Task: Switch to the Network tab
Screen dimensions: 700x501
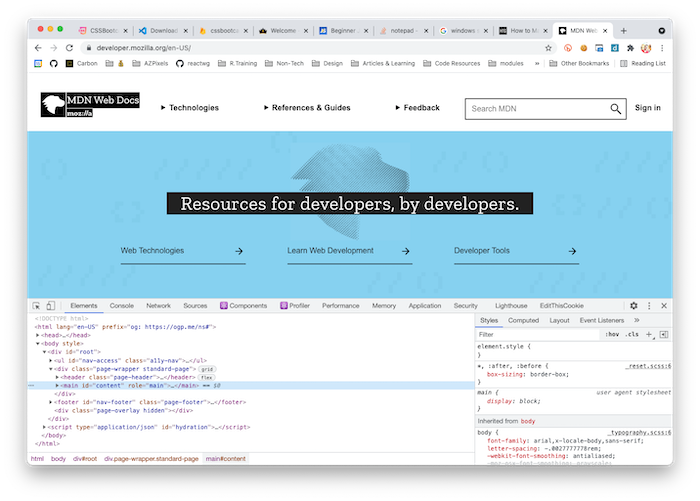Action: [158, 306]
